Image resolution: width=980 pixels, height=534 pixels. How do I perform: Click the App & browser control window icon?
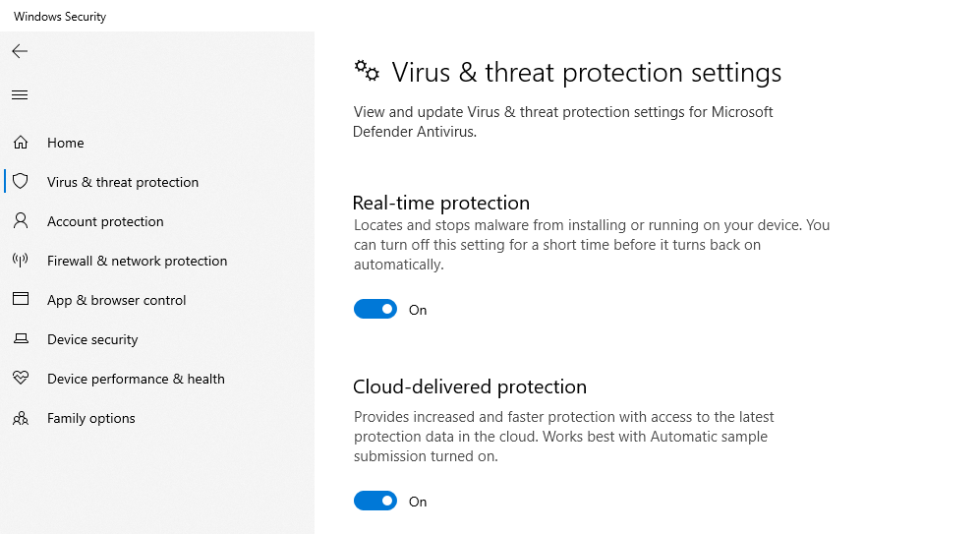tap(21, 300)
